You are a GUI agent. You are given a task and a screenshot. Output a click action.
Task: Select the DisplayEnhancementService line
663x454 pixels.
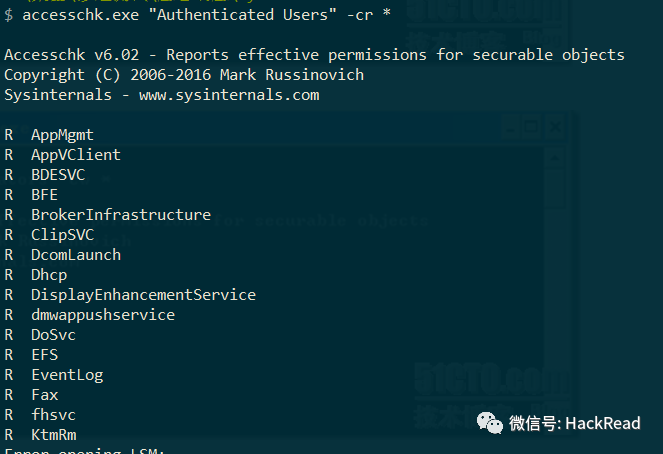(130, 295)
